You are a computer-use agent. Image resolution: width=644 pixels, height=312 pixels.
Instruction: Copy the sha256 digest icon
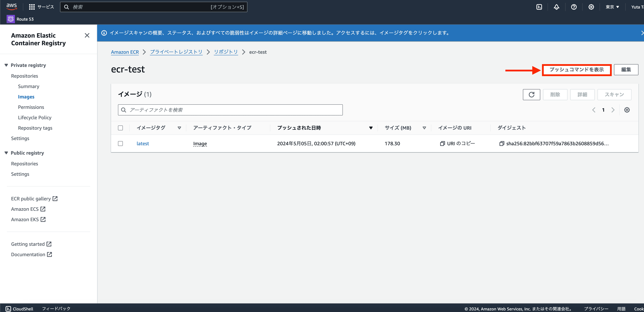pyautogui.click(x=502, y=144)
